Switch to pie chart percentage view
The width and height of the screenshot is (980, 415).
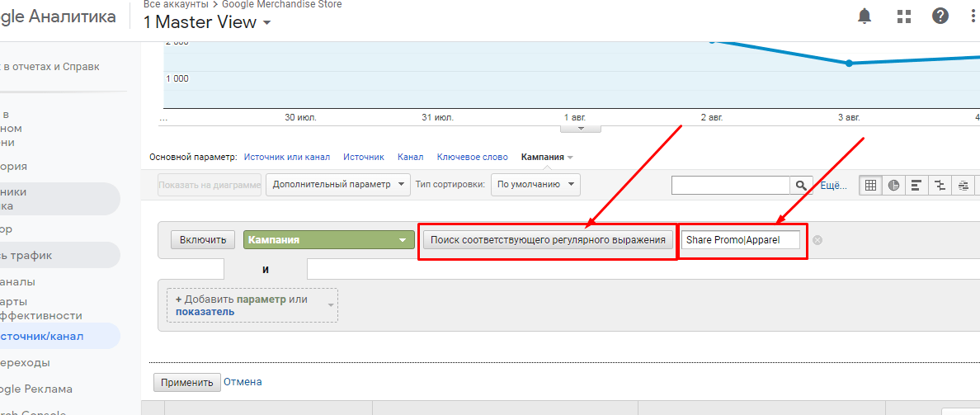click(x=893, y=186)
